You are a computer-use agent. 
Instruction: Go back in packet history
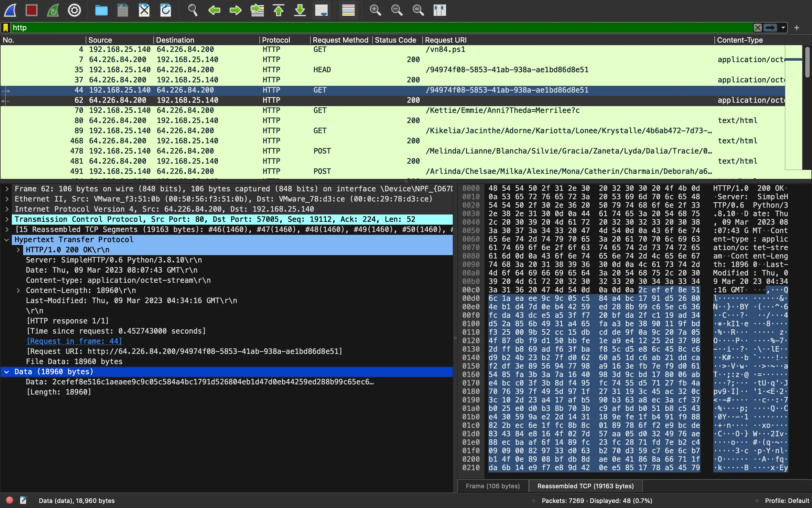point(214,10)
